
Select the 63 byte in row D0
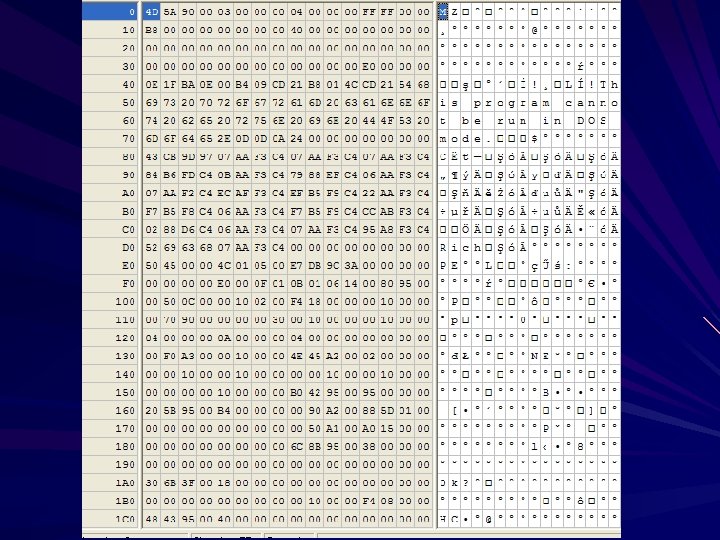tap(188, 248)
